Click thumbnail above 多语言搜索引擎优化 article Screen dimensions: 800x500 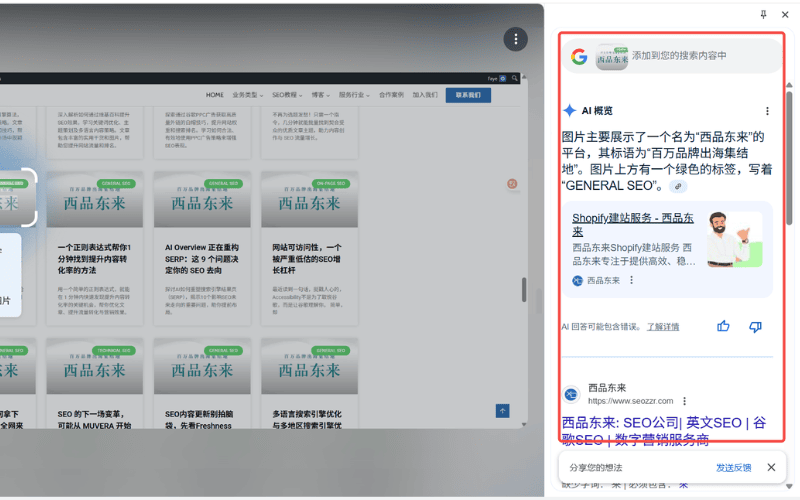coord(309,366)
